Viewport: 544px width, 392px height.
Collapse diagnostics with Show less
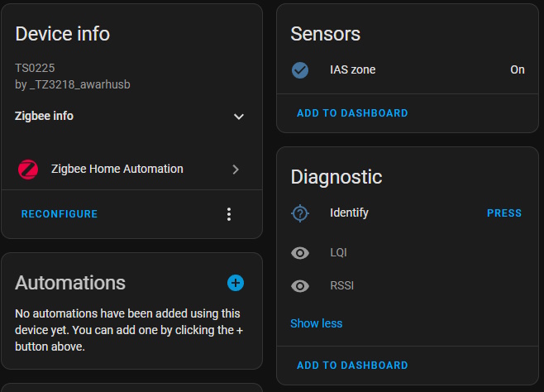coord(317,323)
